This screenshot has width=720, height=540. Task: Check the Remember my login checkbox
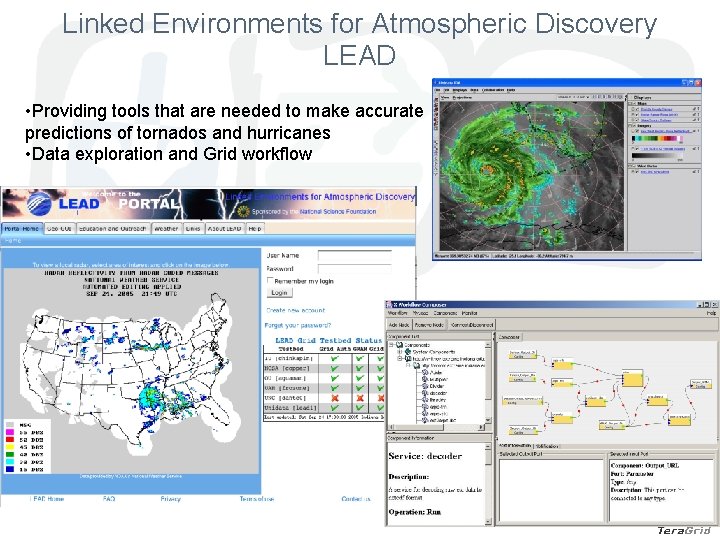tap(270, 280)
